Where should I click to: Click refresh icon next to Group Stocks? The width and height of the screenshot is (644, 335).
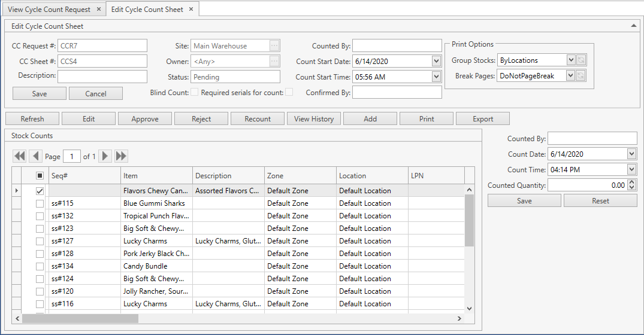[581, 60]
